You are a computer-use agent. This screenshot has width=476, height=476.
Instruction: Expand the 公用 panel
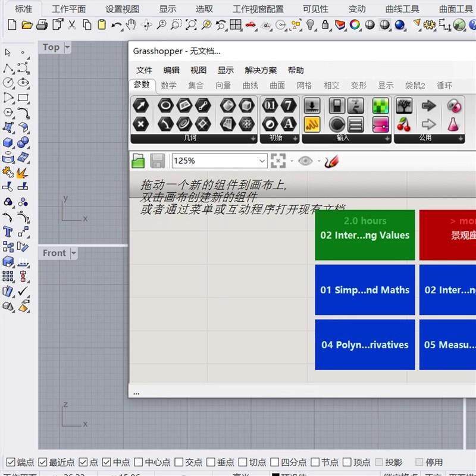(461, 139)
